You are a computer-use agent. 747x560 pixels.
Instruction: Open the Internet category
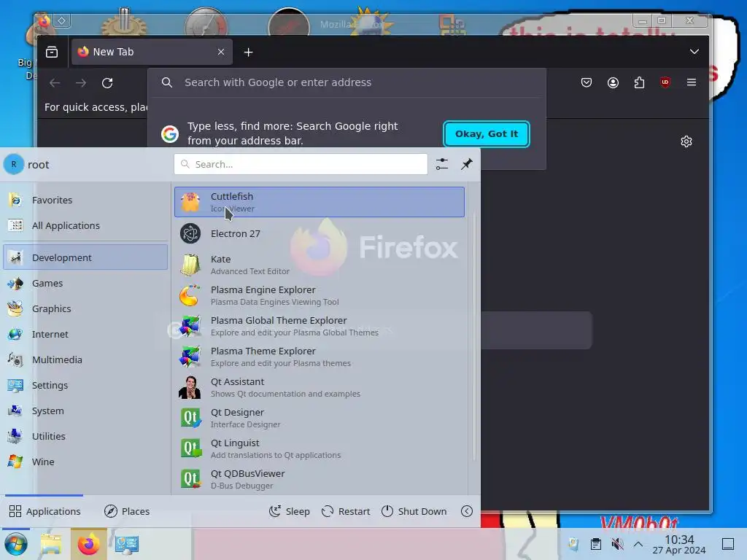click(85, 334)
